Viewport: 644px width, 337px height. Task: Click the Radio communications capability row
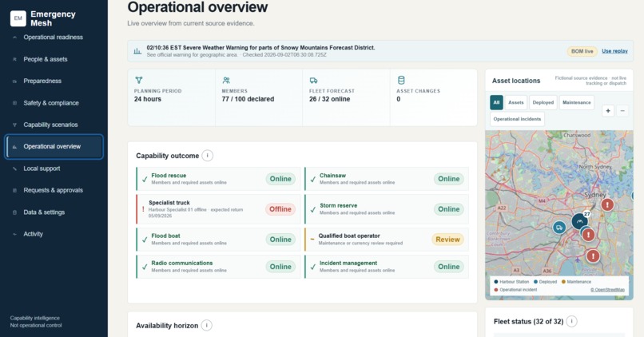[x=218, y=267]
